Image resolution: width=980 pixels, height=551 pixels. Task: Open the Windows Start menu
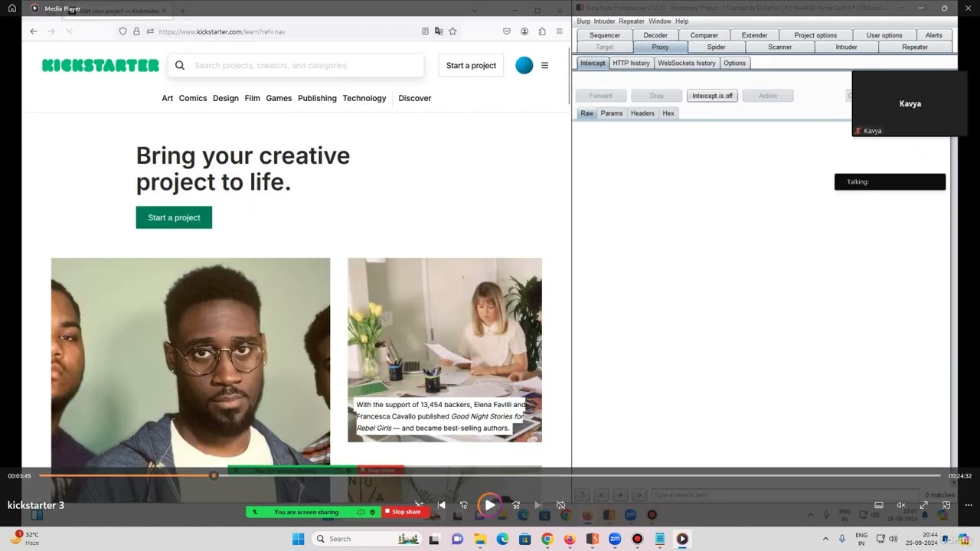point(298,539)
